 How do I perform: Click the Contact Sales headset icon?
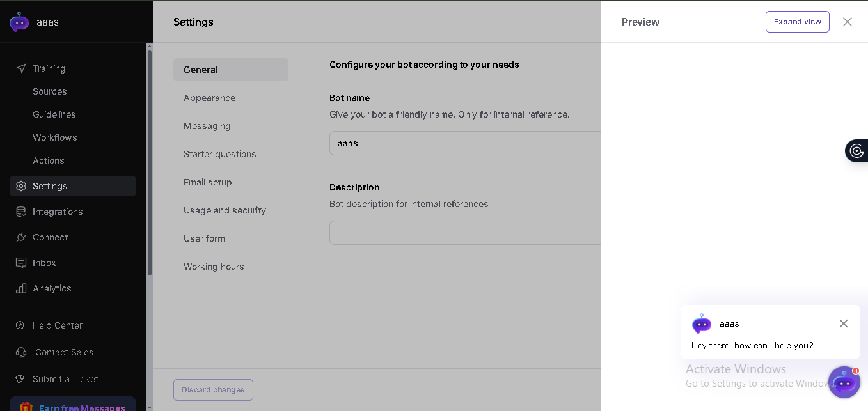[21, 352]
